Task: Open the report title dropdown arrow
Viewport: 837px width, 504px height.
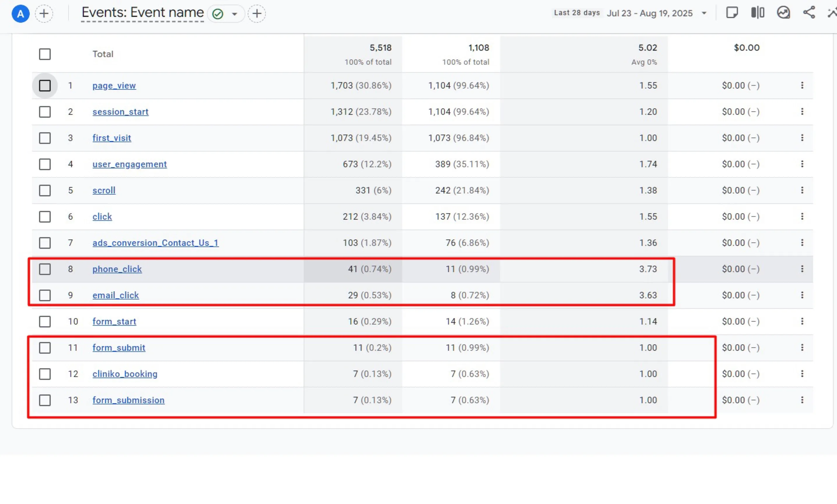Action: pyautogui.click(x=234, y=14)
